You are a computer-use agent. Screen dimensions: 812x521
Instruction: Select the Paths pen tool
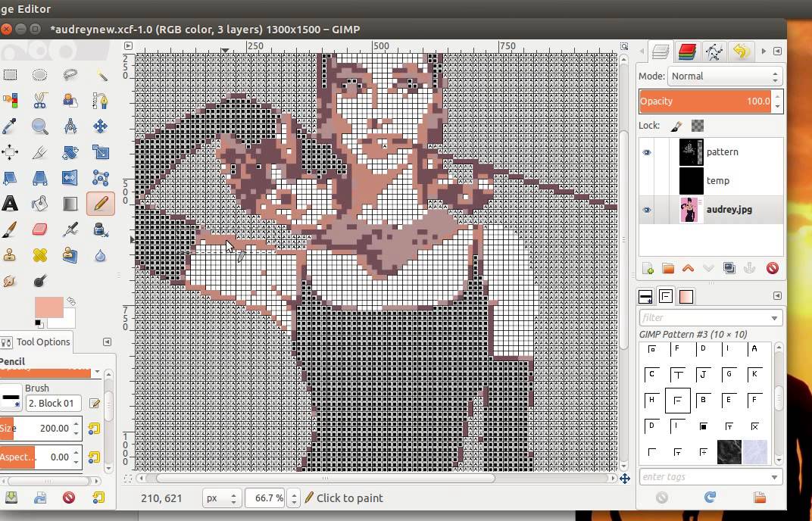pyautogui.click(x=101, y=101)
